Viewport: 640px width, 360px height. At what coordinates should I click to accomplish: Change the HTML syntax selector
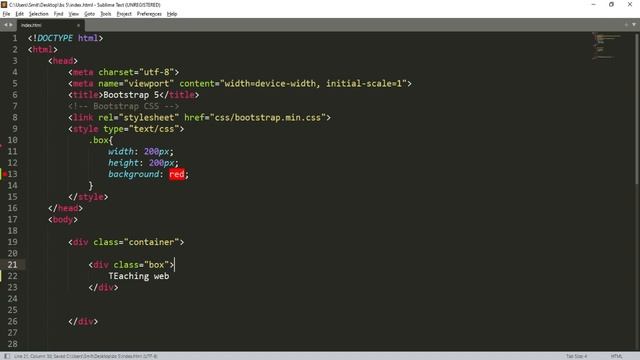pos(616,356)
